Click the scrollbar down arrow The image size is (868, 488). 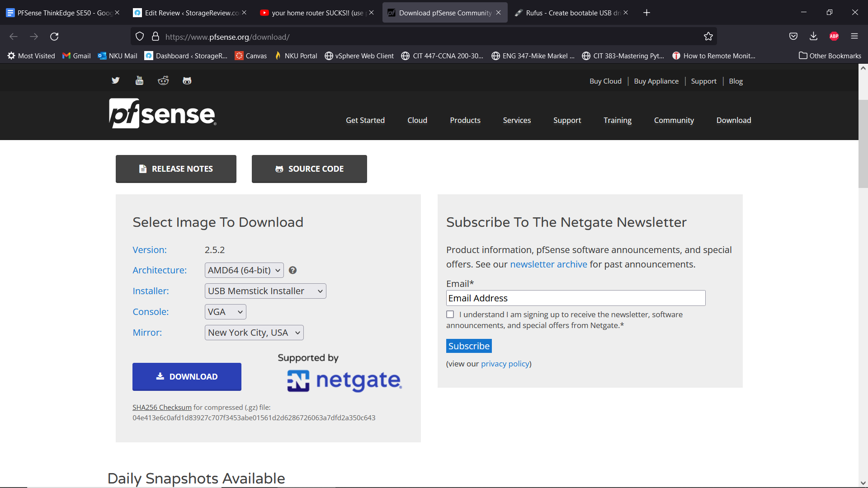point(863,483)
